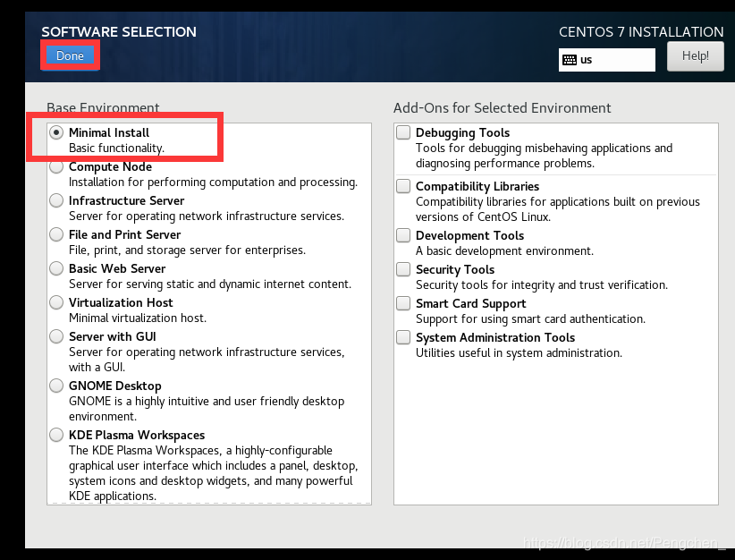
Task: Open the Help! button
Action: click(695, 56)
